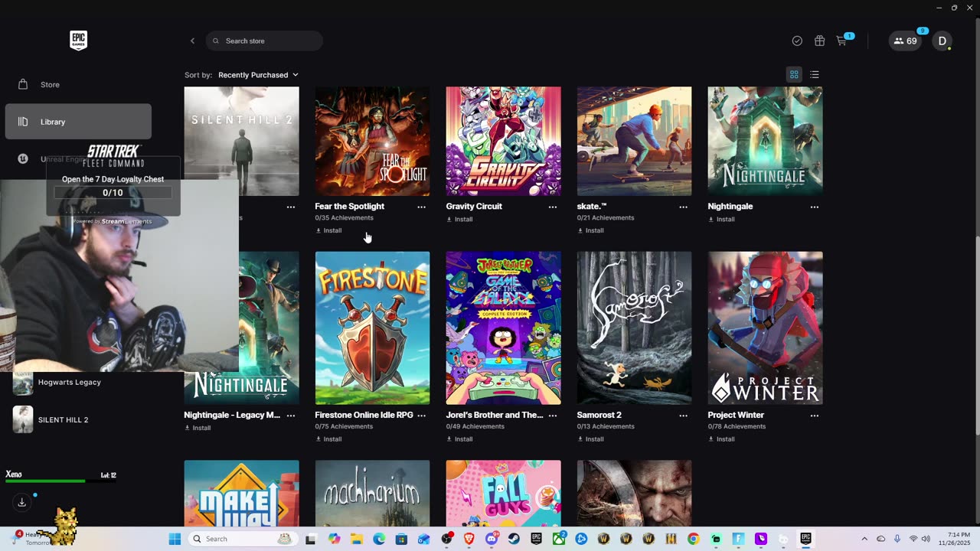The image size is (980, 551).
Task: Open Discord from the taskbar
Action: coord(492,539)
